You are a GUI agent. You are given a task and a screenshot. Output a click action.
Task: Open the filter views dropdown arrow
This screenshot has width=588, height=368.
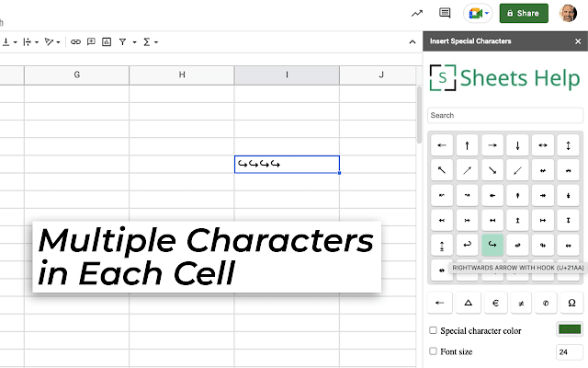click(134, 42)
